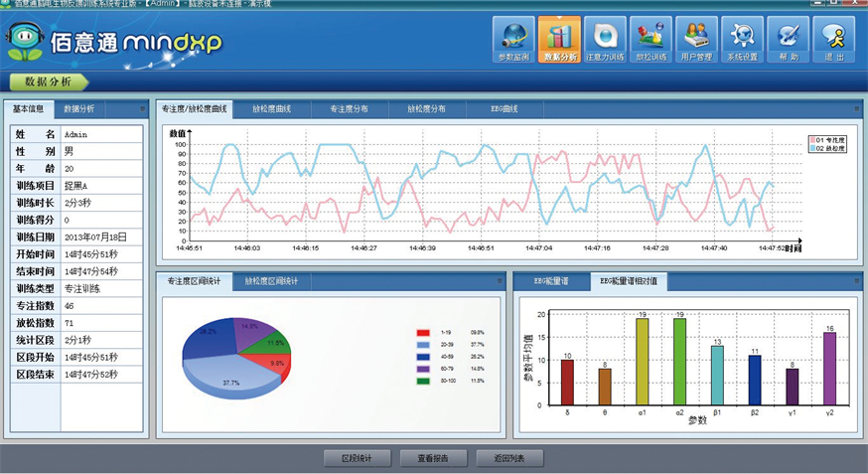
Task: Click the 返回列表 return to list button
Action: tap(508, 458)
